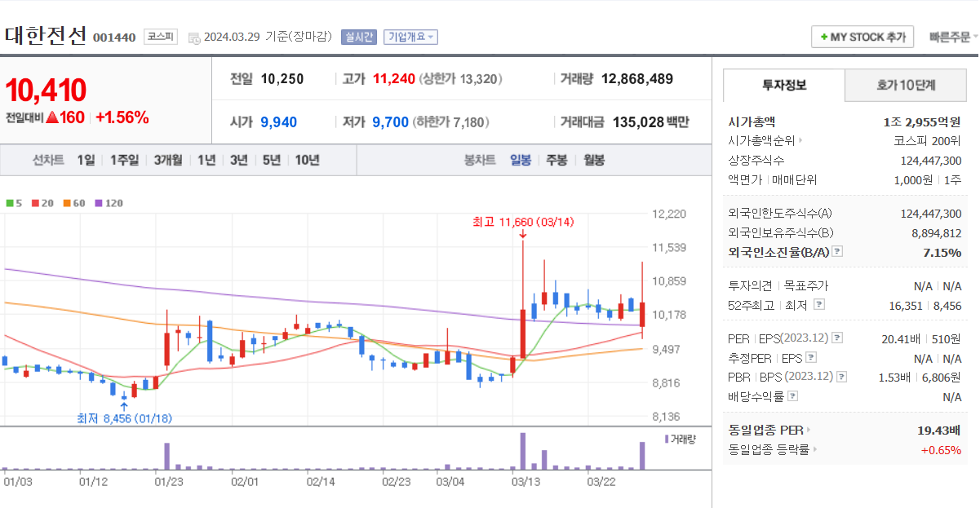The height and width of the screenshot is (508, 980).
Task: Click the red up-triangle next to 전일대비
Action: (51, 117)
